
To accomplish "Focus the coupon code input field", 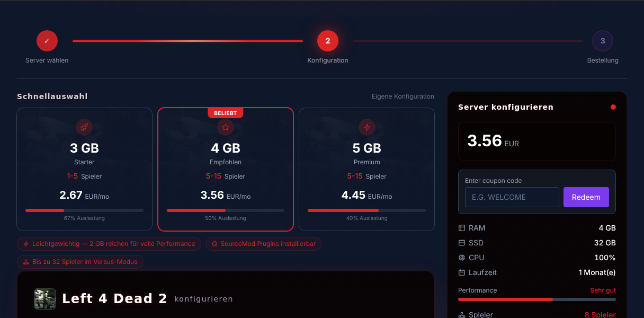I will tap(512, 197).
